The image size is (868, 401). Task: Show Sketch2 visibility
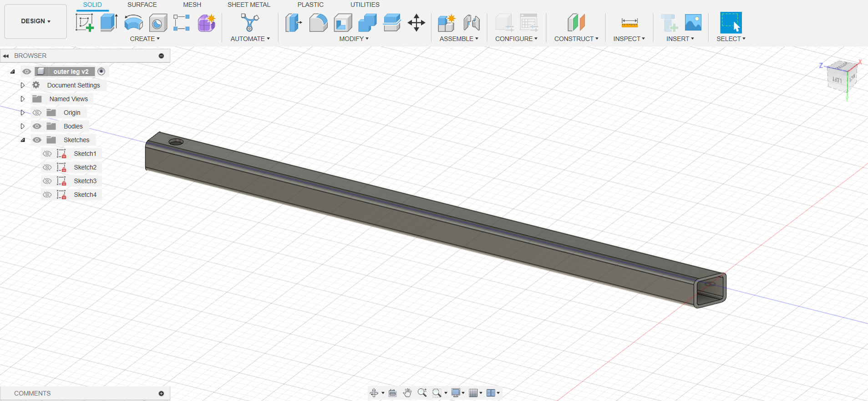point(47,167)
